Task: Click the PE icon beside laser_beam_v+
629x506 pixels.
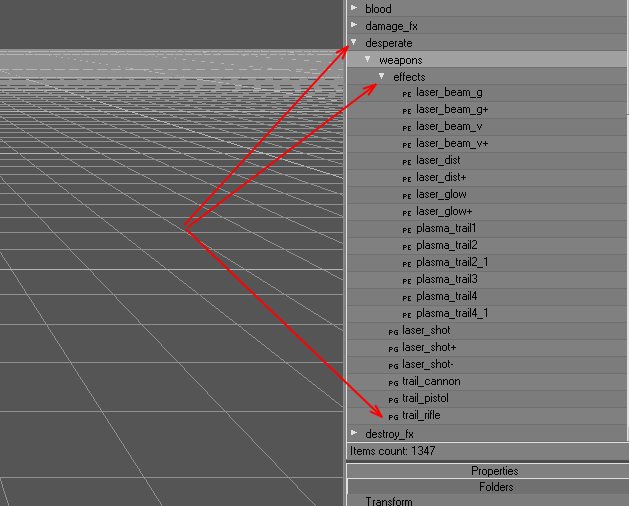Action: [407, 145]
